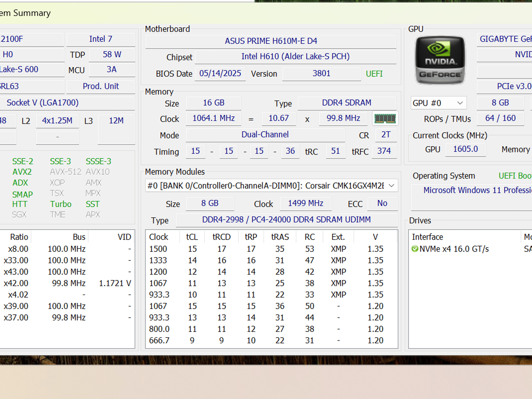Image resolution: width=532 pixels, height=399 pixels.
Task: Select the 8 GB memory module size
Action: tap(210, 203)
